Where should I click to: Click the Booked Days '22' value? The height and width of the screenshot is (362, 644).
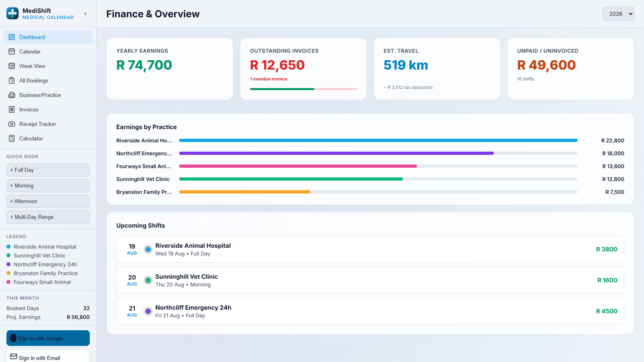87,308
